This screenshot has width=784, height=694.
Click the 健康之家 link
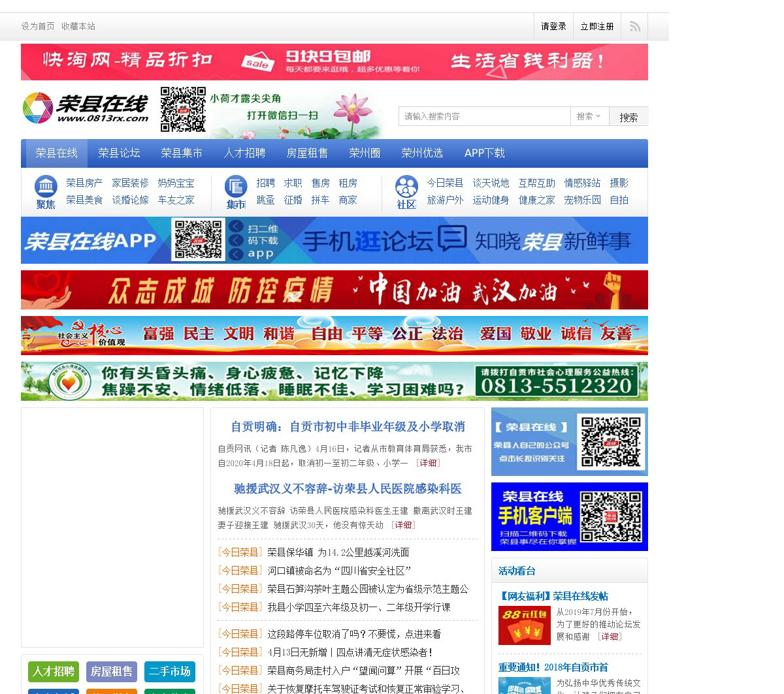[x=536, y=200]
